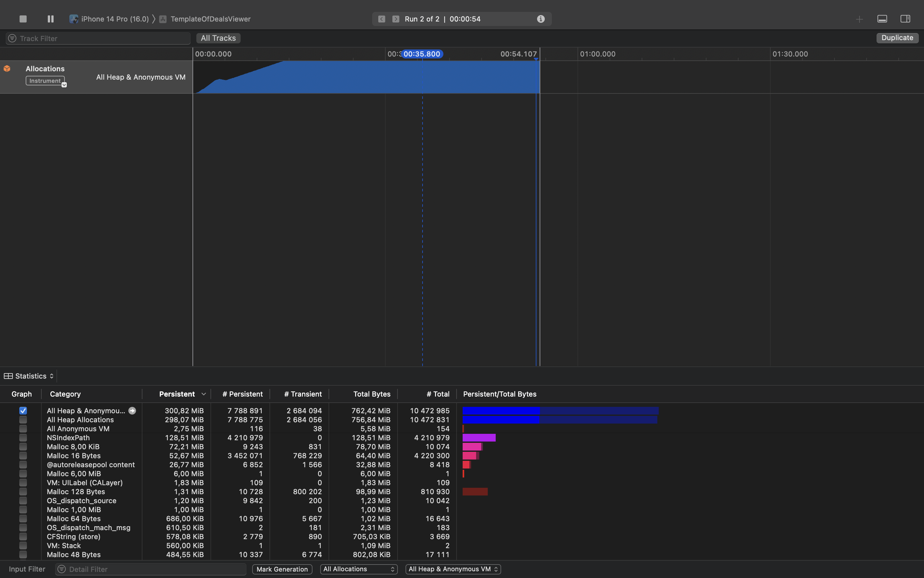The height and width of the screenshot is (578, 924).
Task: Open the All Allocations lifespan dropdown
Action: point(358,569)
